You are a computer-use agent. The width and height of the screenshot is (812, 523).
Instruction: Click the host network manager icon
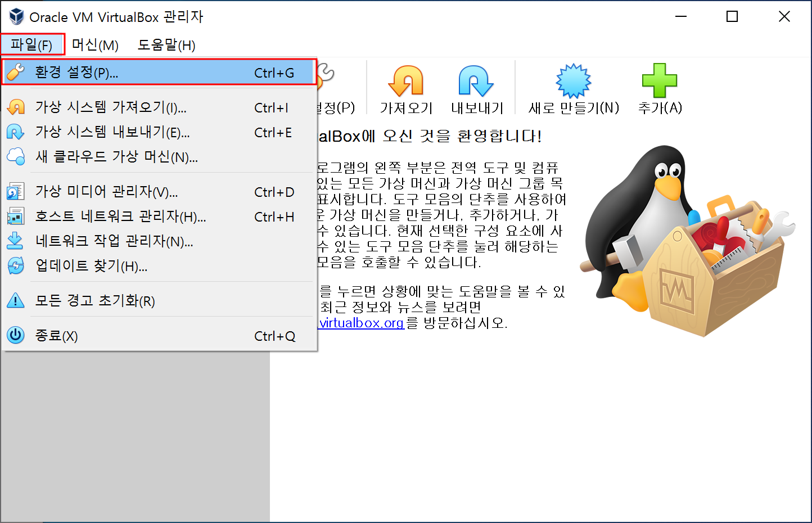point(15,217)
